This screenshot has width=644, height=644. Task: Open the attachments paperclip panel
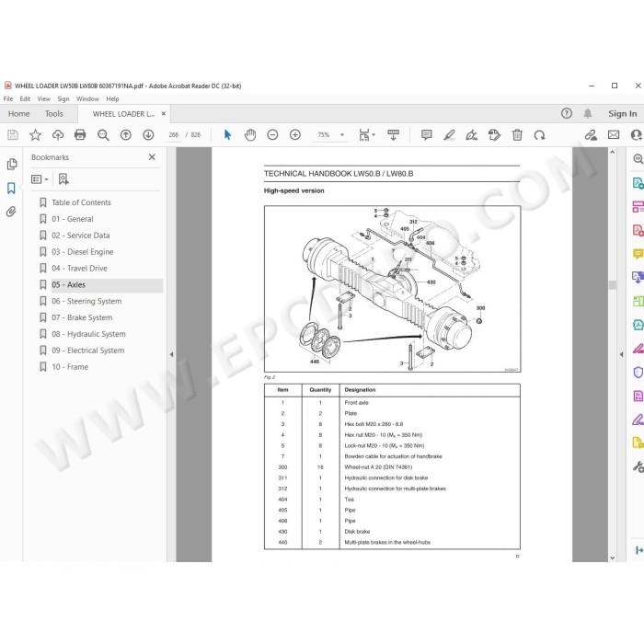click(x=11, y=212)
